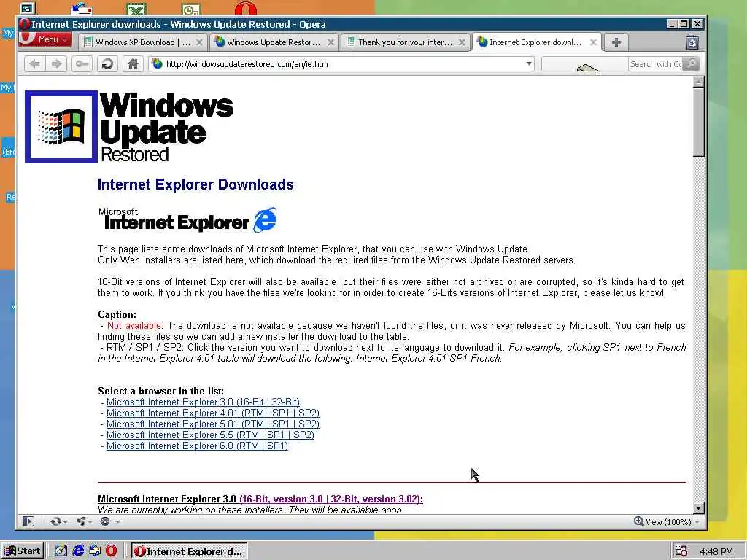The width and height of the screenshot is (747, 560).
Task: Switch to Windows Update Restored tab
Action: [274, 42]
